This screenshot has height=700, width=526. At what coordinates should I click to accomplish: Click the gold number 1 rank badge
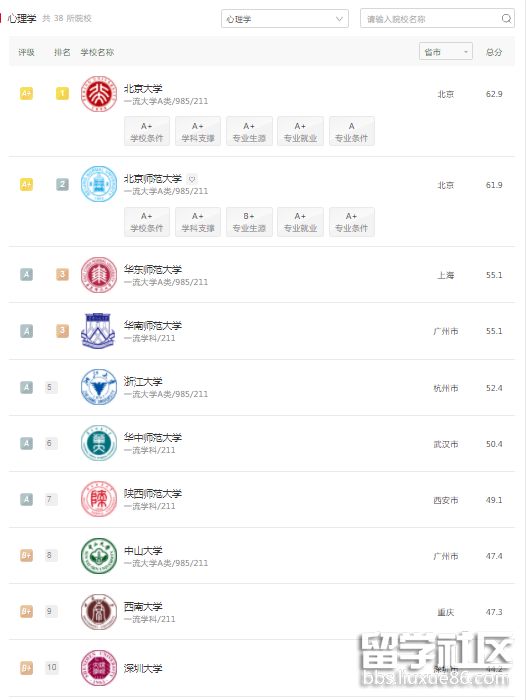pos(62,94)
